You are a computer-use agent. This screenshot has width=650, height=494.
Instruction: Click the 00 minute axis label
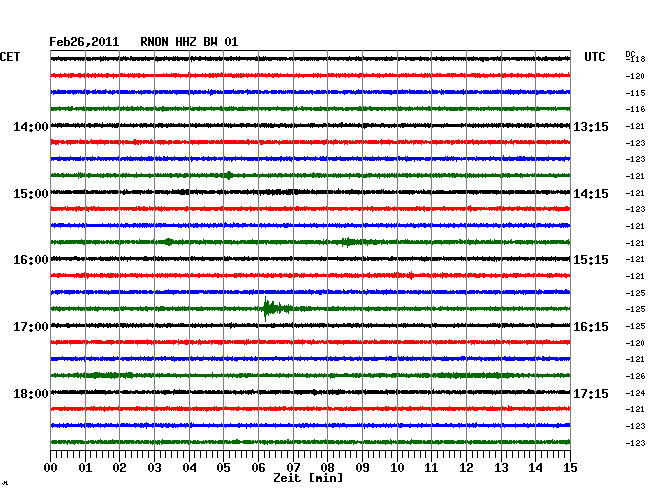point(51,468)
